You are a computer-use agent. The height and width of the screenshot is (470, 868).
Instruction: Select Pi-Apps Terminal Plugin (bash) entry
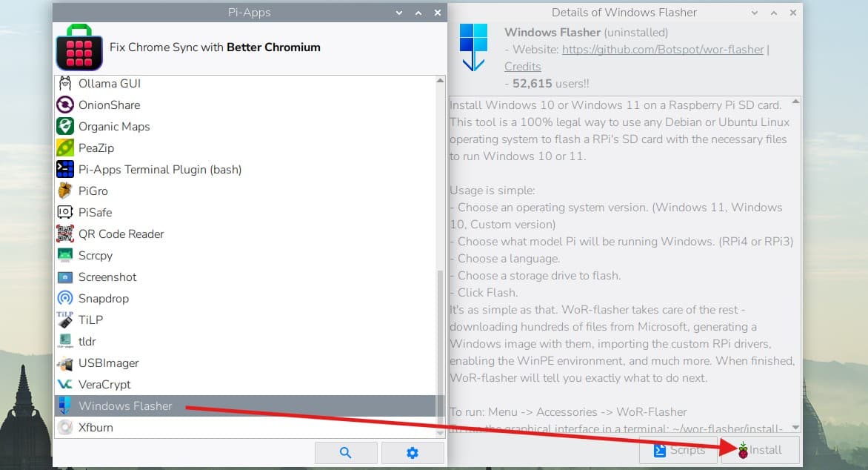pos(160,169)
